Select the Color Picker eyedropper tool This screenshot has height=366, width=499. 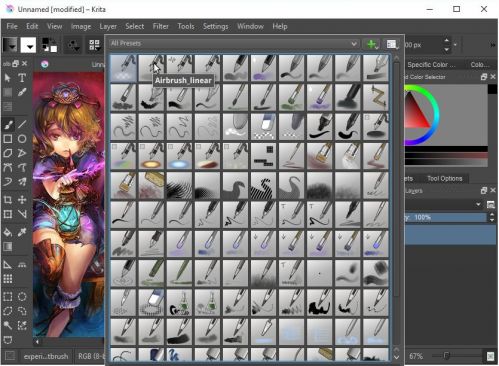coord(22,232)
